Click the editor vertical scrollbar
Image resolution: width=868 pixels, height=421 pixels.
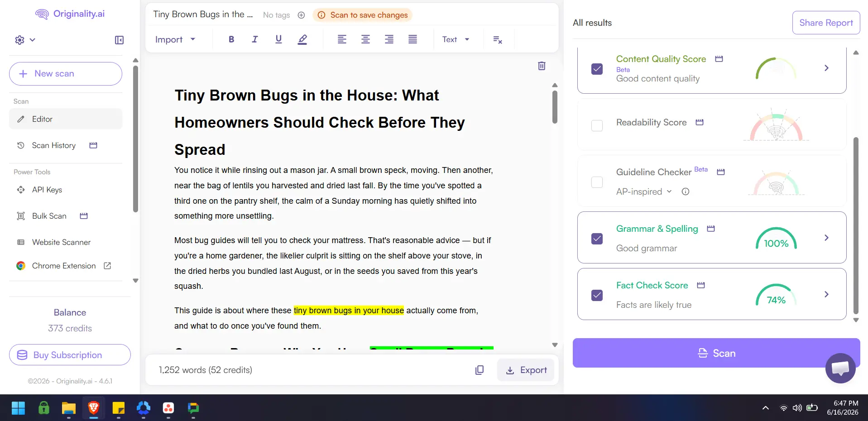point(555,107)
